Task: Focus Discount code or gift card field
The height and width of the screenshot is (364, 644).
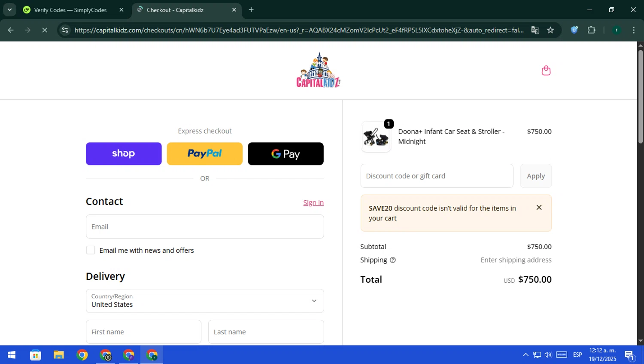Action: 437,176
